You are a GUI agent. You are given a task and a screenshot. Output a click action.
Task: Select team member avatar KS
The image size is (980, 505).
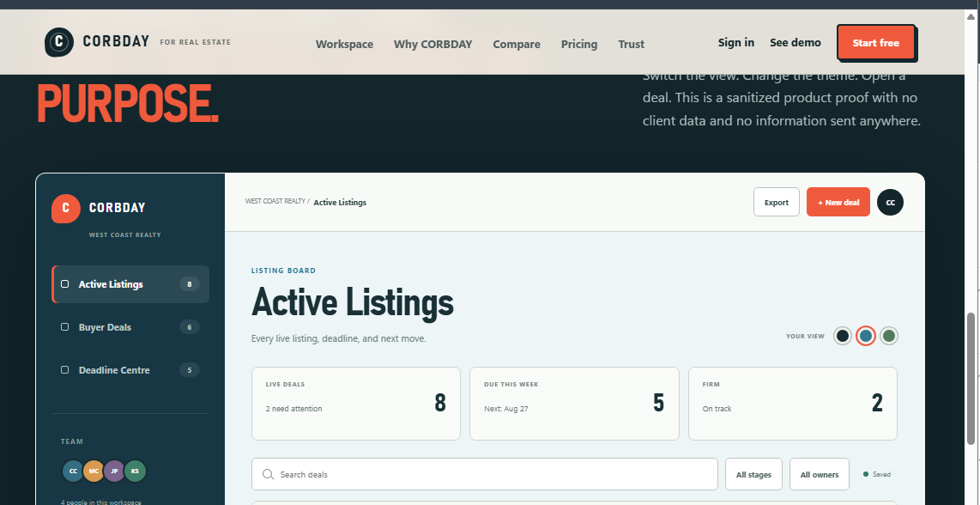(135, 472)
